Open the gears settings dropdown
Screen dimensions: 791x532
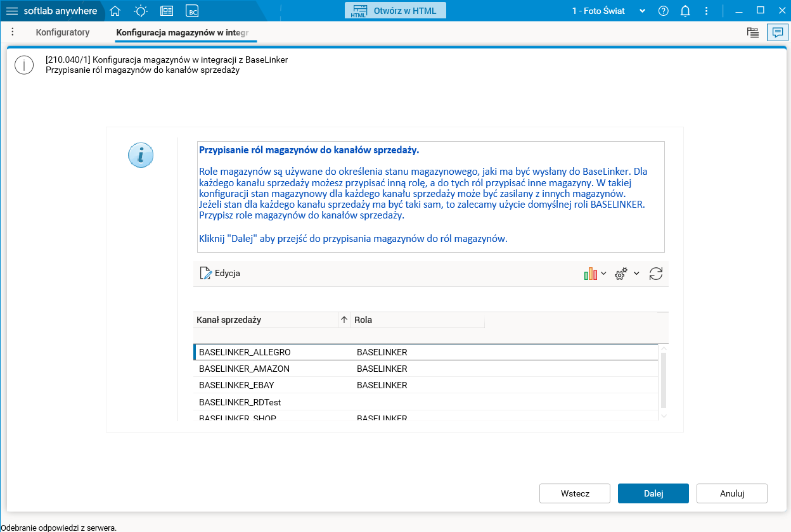[x=627, y=274]
